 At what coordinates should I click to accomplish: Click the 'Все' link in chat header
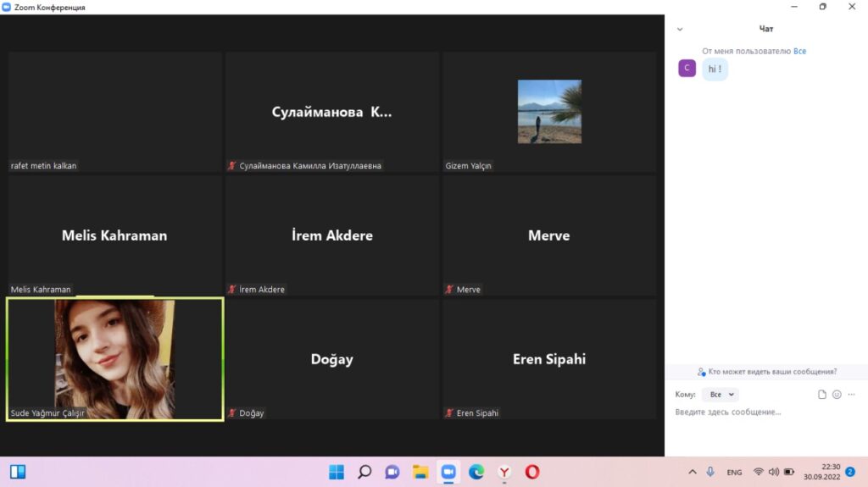(800, 51)
